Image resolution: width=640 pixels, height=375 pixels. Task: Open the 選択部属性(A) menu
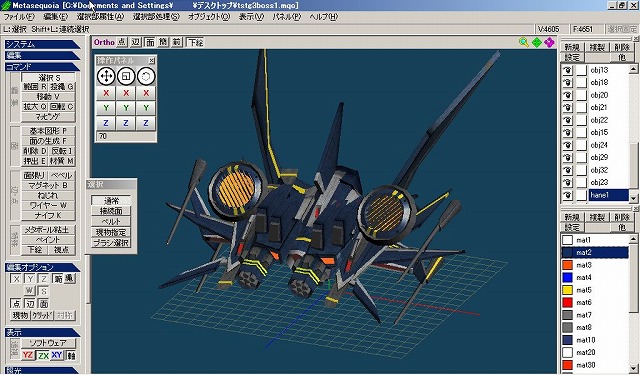(x=100, y=17)
